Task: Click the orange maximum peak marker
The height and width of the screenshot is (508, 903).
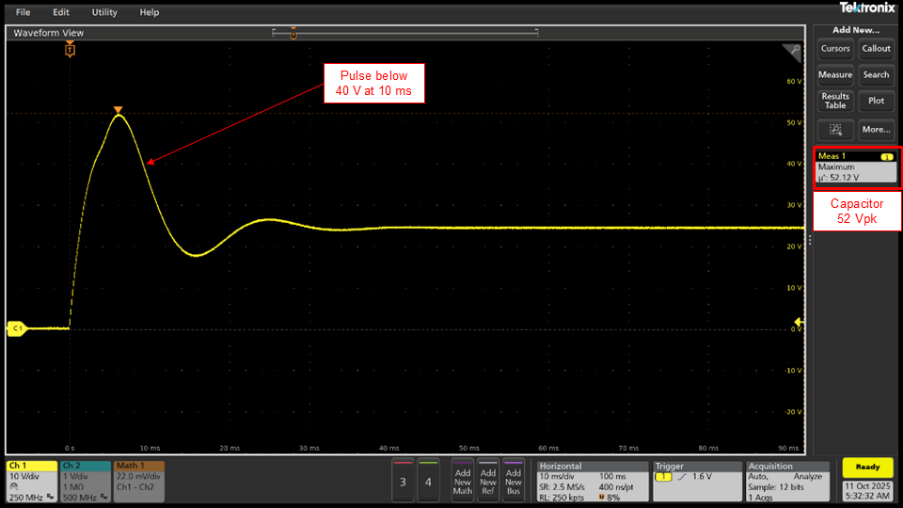Action: click(x=118, y=110)
